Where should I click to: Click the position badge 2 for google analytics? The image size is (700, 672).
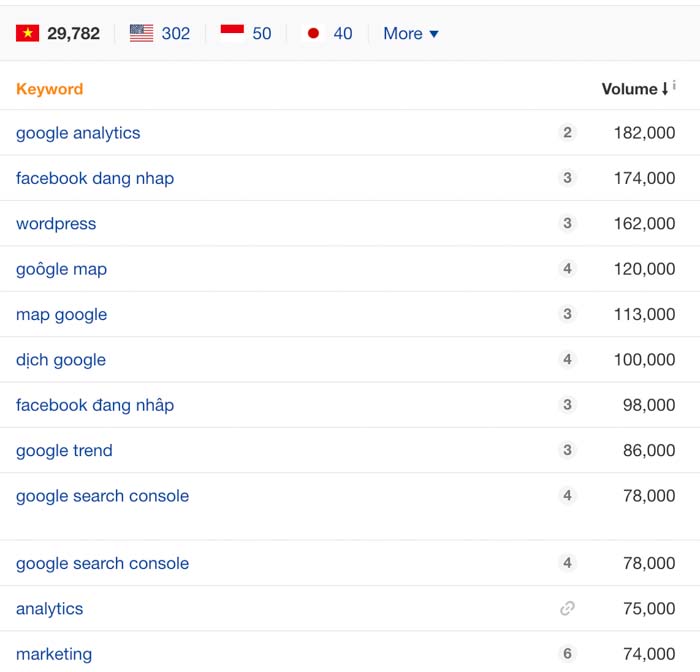click(567, 133)
